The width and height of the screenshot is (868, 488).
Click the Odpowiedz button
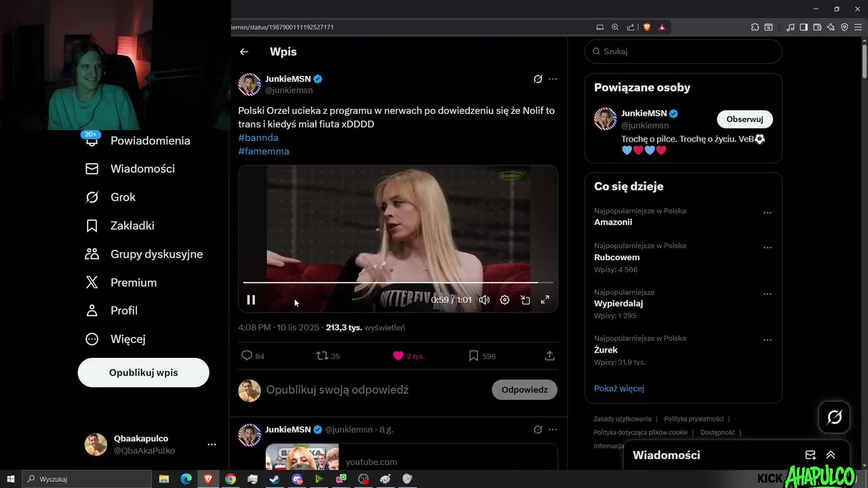pyautogui.click(x=524, y=390)
